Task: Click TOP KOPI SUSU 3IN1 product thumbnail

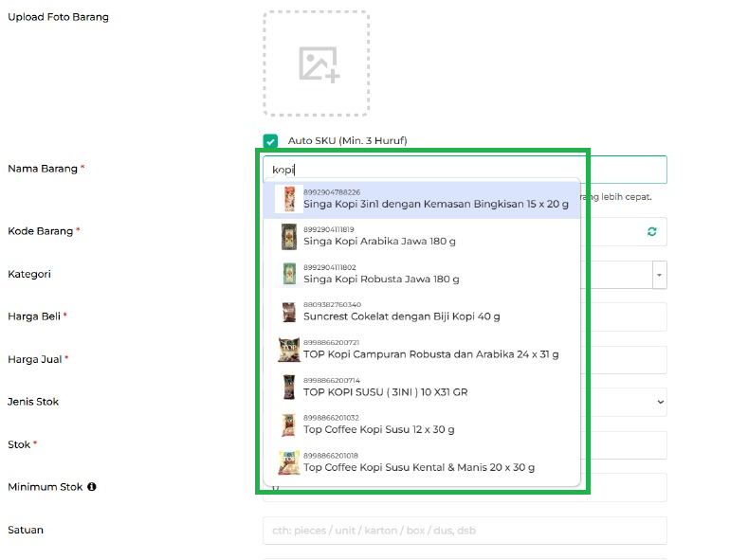Action: (x=289, y=388)
